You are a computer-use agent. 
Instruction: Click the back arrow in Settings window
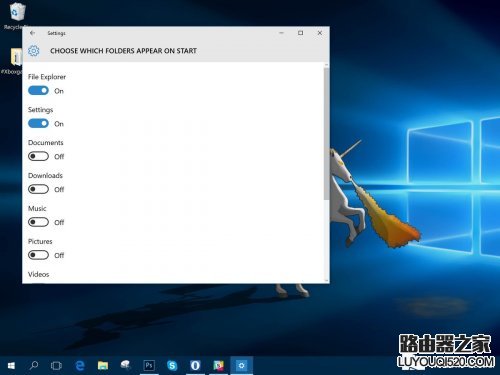32,33
